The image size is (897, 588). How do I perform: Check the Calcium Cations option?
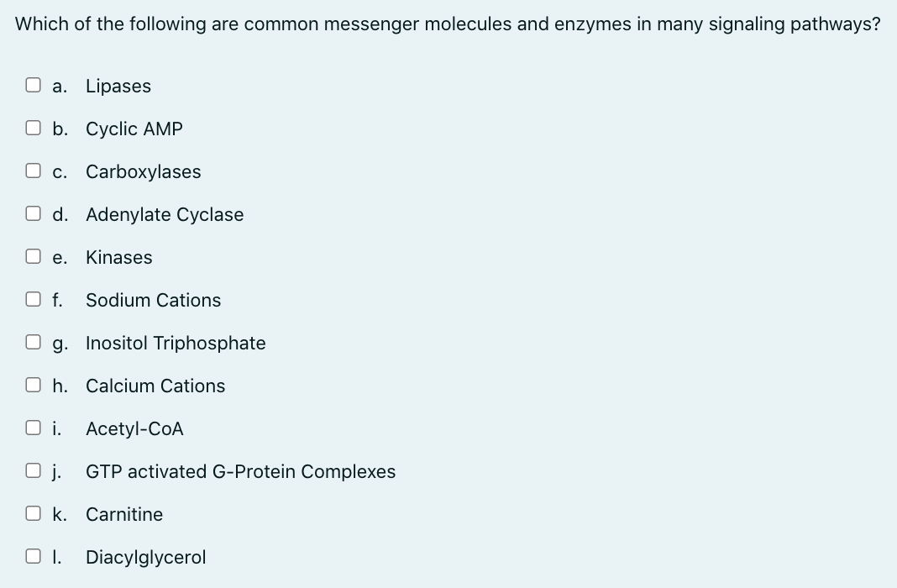[x=33, y=384]
